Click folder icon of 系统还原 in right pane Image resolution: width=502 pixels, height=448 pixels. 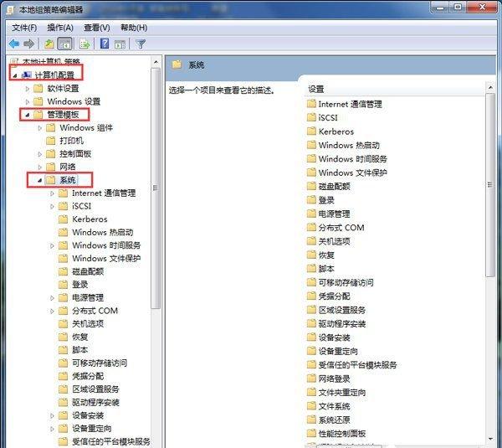[x=311, y=420]
